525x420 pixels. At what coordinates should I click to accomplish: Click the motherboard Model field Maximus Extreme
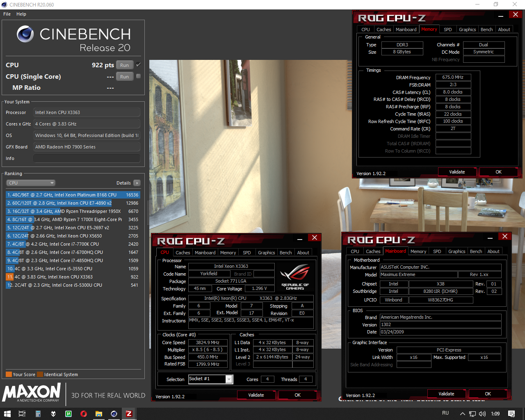click(418, 274)
